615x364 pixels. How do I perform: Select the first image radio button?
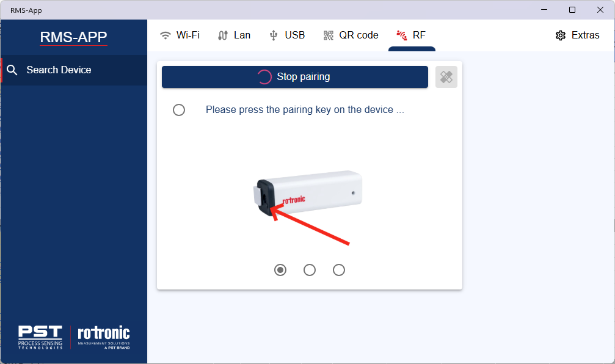click(280, 270)
